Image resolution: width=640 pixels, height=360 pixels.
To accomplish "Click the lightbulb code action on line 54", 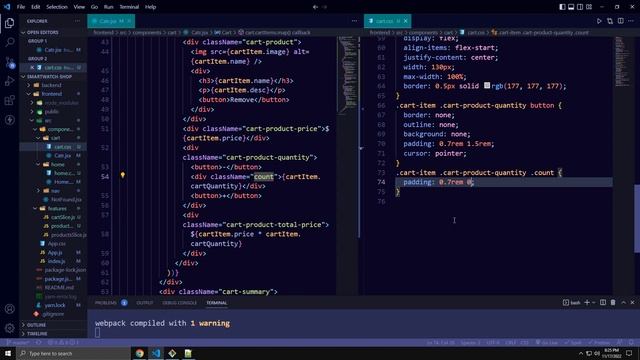I will 122,175.
